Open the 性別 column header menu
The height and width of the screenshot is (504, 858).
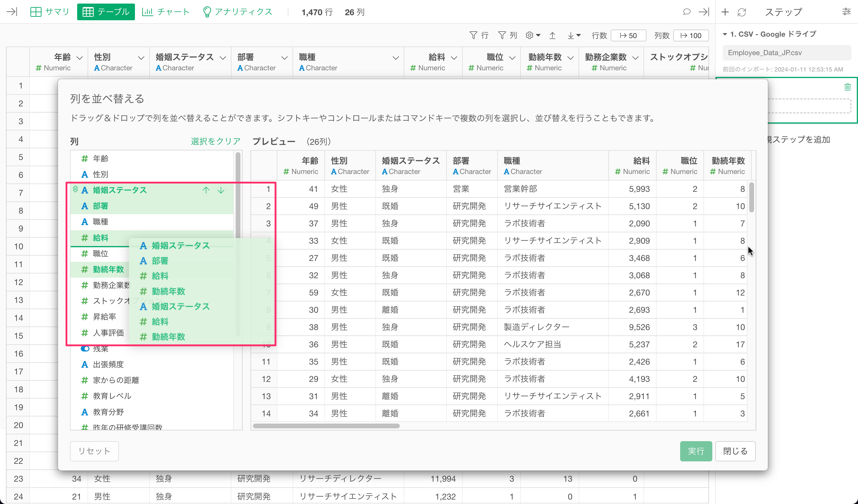pyautogui.click(x=141, y=58)
